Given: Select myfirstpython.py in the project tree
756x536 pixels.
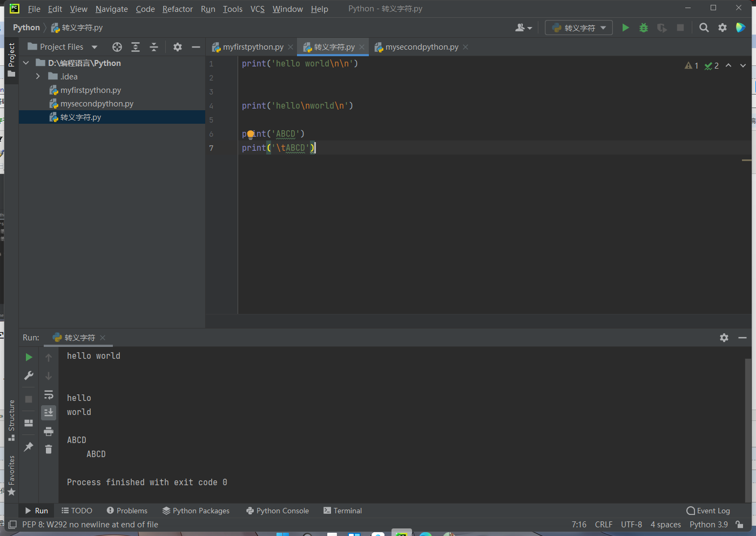Looking at the screenshot, I should pyautogui.click(x=90, y=90).
